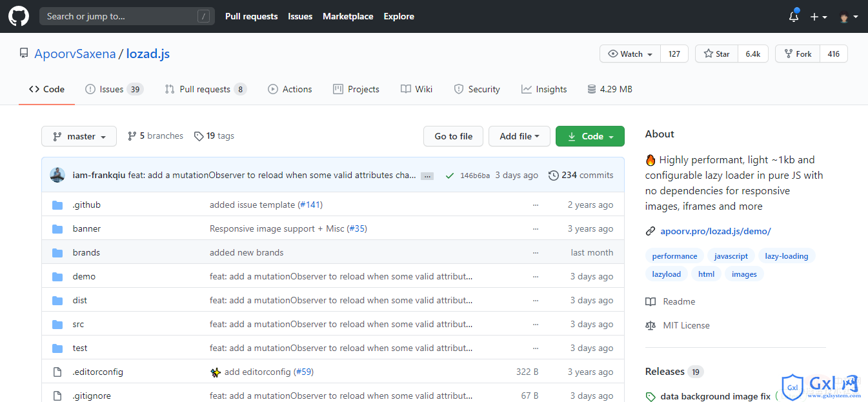868x402 pixels.
Task: Open the ApoorvSaxena owner link
Action: point(75,54)
